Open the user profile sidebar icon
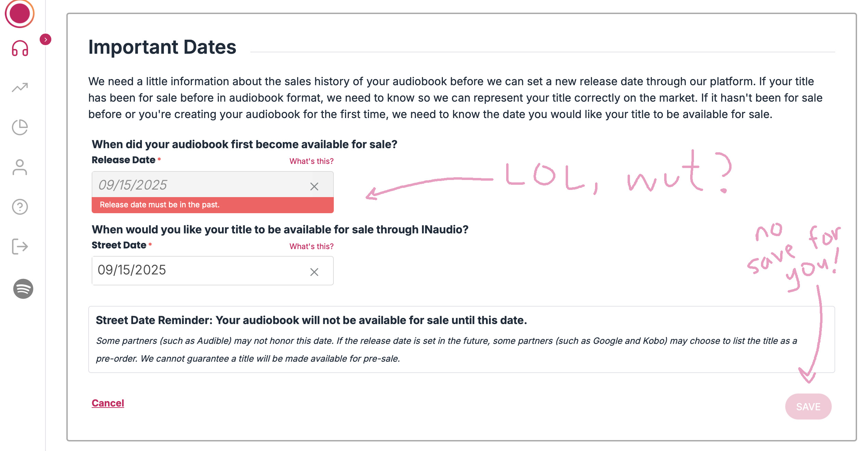868x451 pixels. point(20,167)
